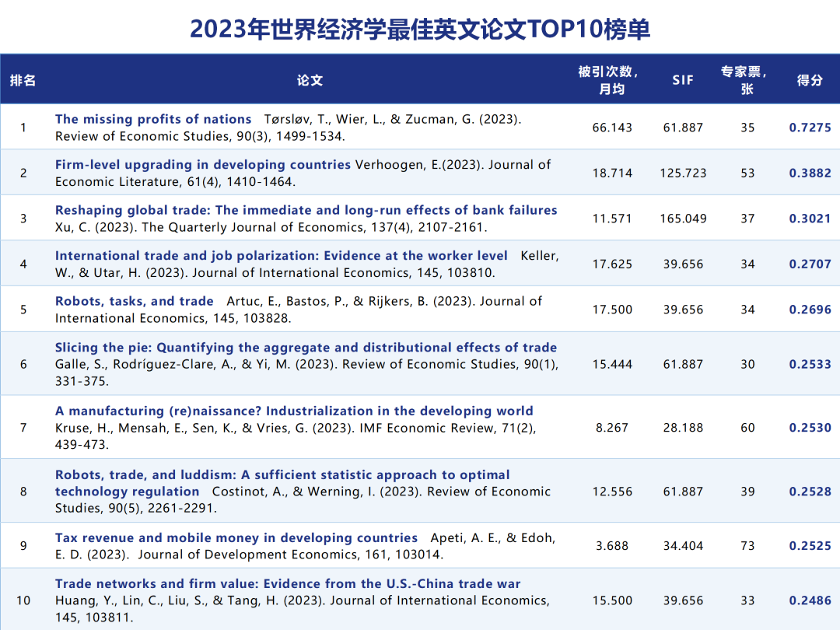Open 'International trade and job polarization' title
Image resolution: width=840 pixels, height=630 pixels.
click(282, 256)
